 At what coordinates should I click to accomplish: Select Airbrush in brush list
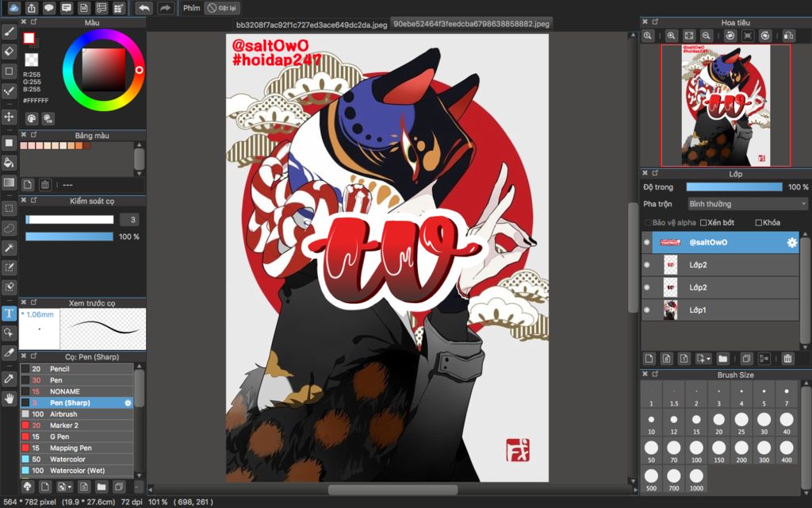tap(77, 414)
